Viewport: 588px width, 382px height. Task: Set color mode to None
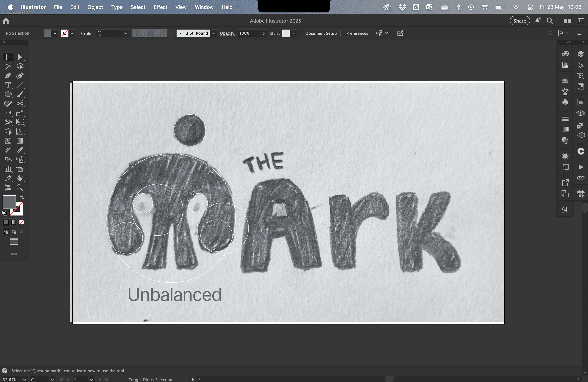(22, 222)
